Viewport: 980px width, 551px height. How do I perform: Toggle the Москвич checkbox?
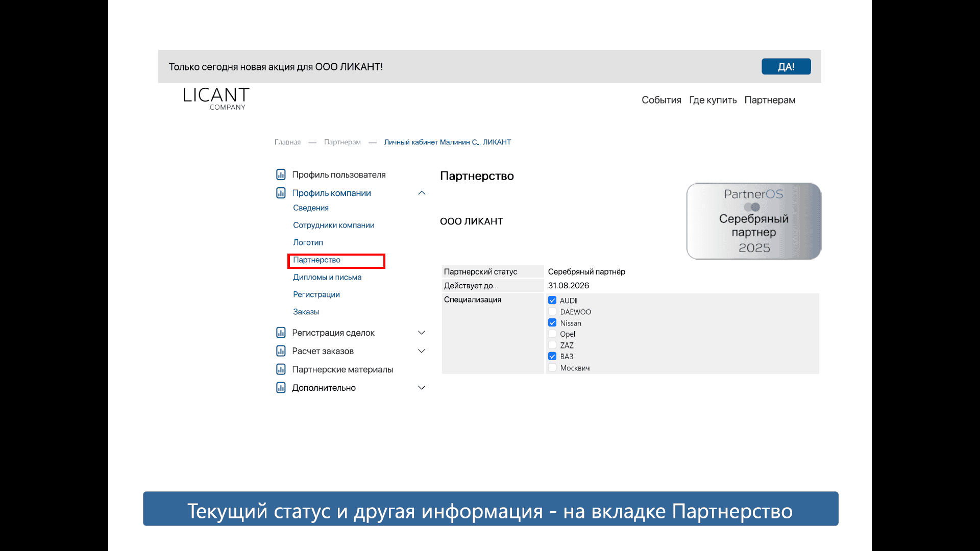point(552,368)
